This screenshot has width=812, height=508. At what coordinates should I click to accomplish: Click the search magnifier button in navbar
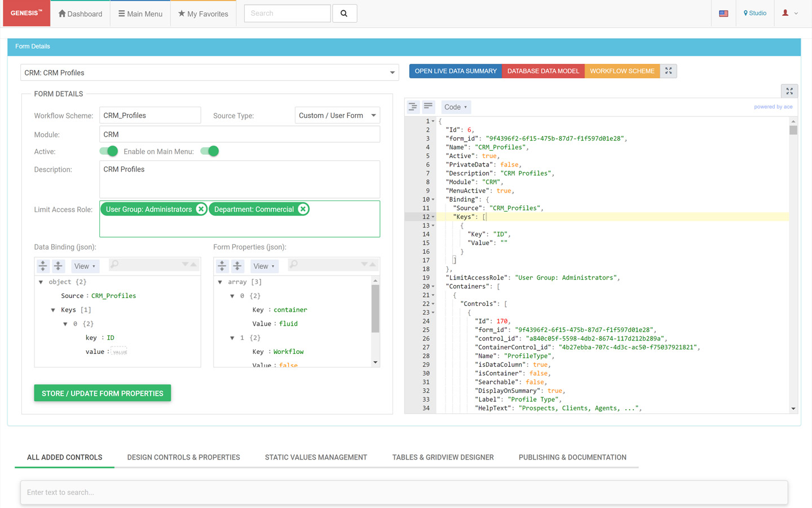click(344, 14)
